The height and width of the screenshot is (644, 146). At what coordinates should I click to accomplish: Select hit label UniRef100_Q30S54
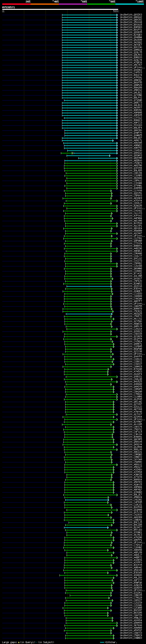click(x=131, y=168)
